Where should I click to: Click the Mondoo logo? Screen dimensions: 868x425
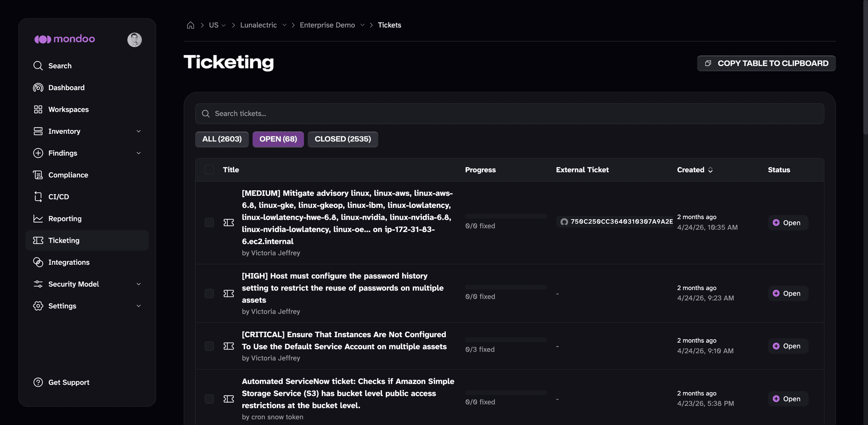coord(64,39)
